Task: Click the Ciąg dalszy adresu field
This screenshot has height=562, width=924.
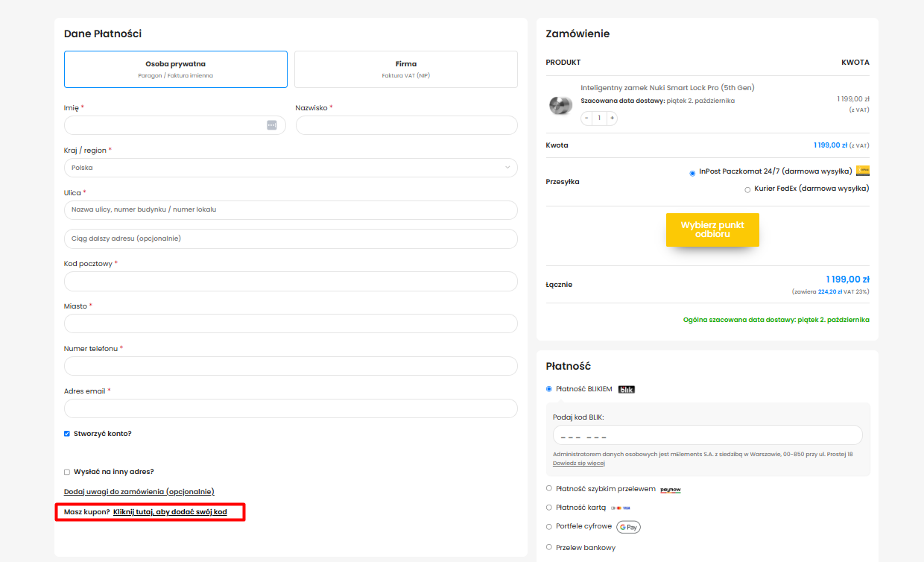Action: tap(291, 239)
